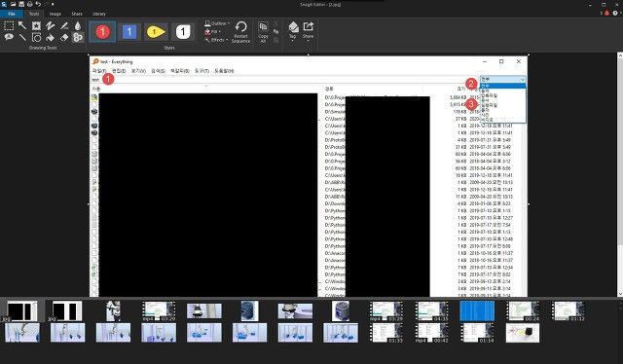
Task: Select the Callout speech bubble tool
Action: click(9, 37)
